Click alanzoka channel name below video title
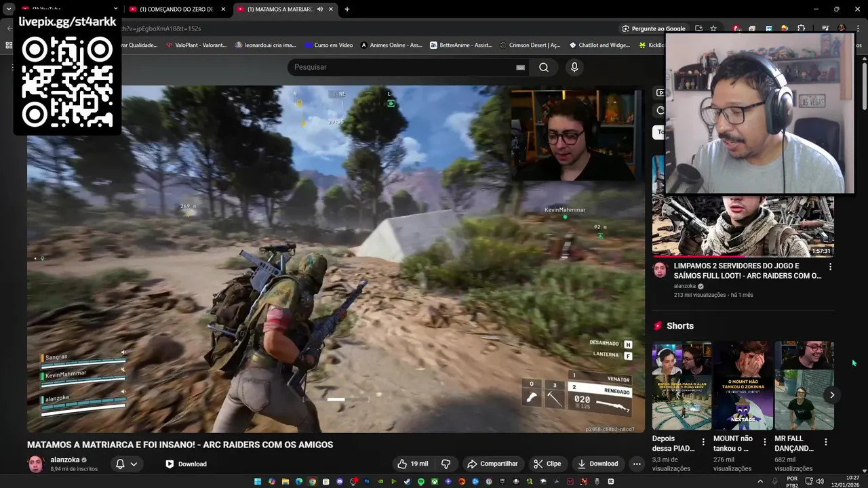Image resolution: width=868 pixels, height=488 pixels. pyautogui.click(x=65, y=460)
